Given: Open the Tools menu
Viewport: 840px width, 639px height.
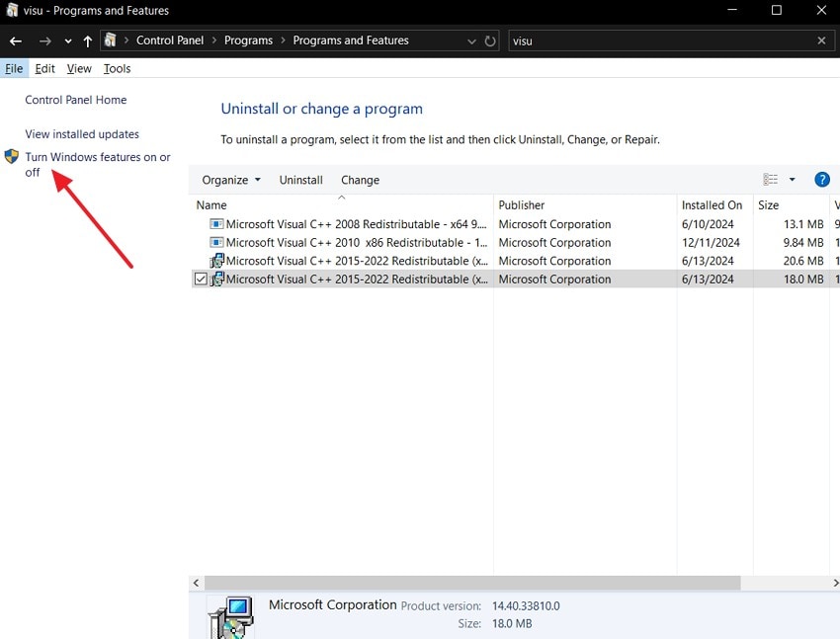Looking at the screenshot, I should tap(117, 68).
